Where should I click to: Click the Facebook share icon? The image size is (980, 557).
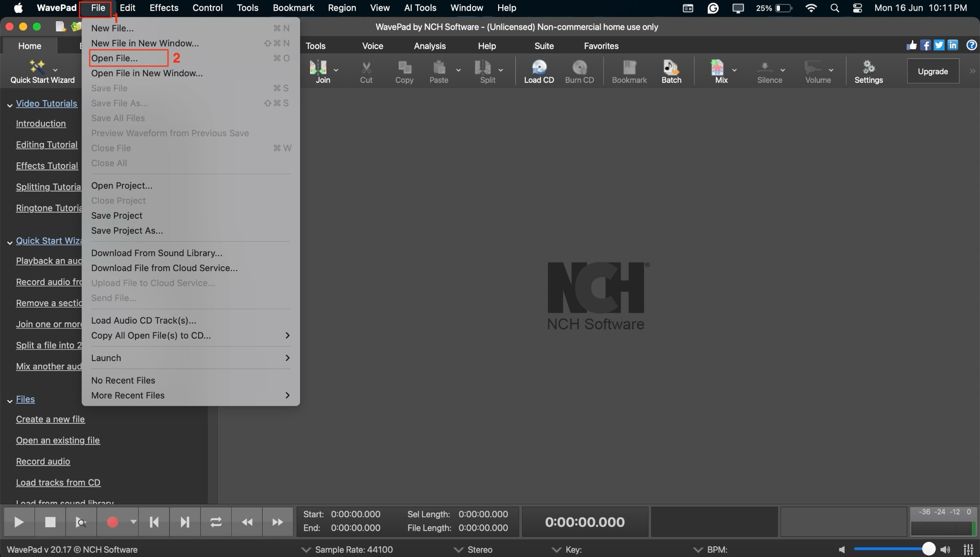pos(925,45)
